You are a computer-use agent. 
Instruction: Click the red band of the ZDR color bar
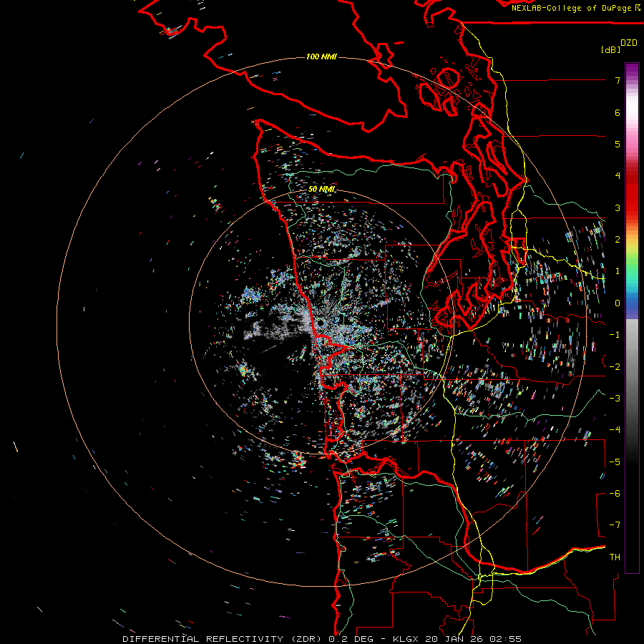632,193
